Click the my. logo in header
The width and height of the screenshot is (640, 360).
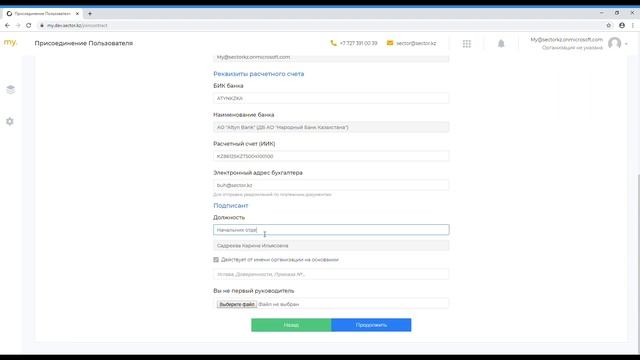click(10, 42)
